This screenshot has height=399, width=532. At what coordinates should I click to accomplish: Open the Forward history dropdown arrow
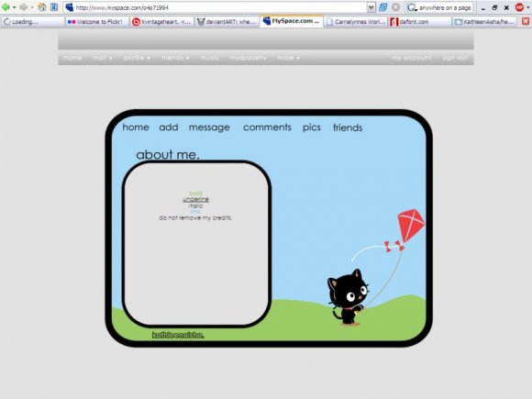[x=32, y=7]
